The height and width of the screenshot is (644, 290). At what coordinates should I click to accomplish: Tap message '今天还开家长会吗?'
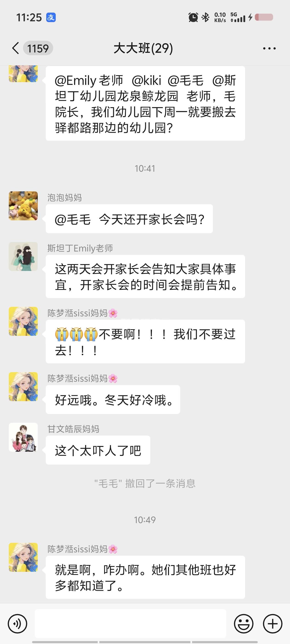129,219
